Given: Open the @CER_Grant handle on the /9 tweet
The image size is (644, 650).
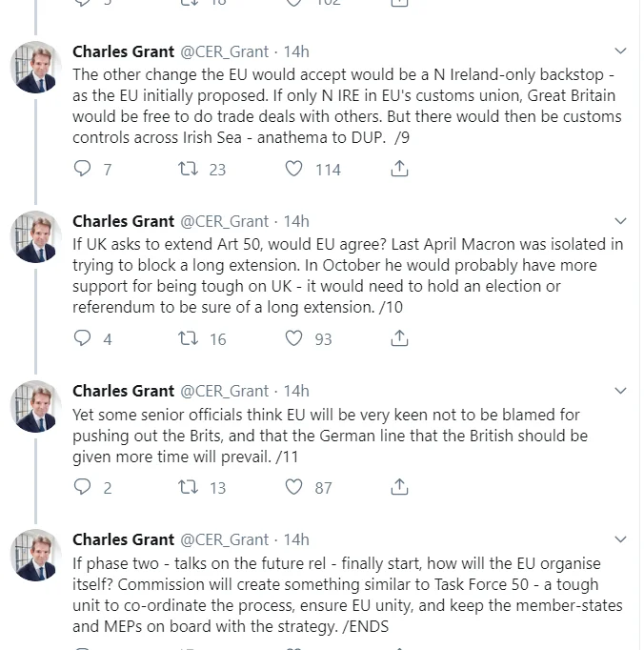Looking at the screenshot, I should click(x=224, y=51).
